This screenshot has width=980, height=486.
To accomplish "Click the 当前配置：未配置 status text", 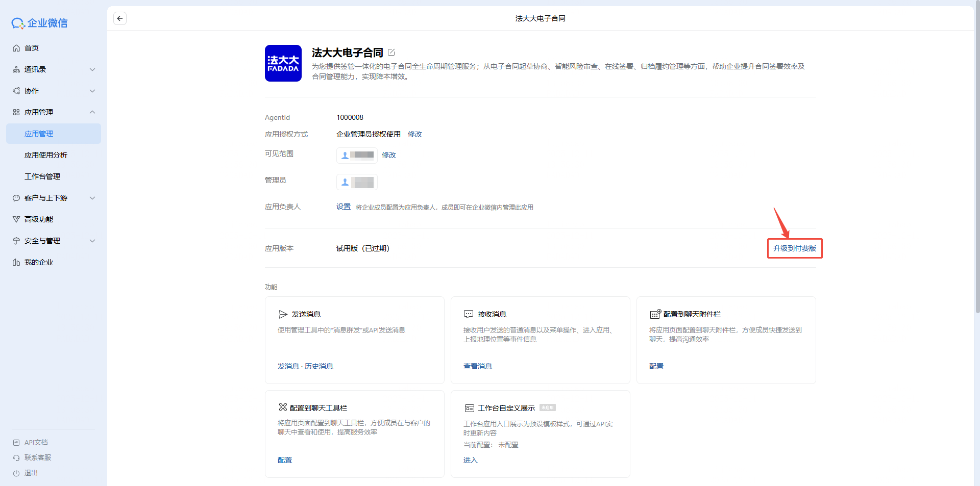I will point(491,445).
